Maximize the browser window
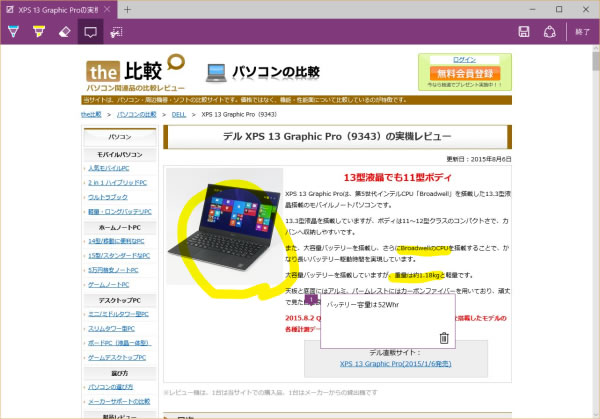 (559, 10)
